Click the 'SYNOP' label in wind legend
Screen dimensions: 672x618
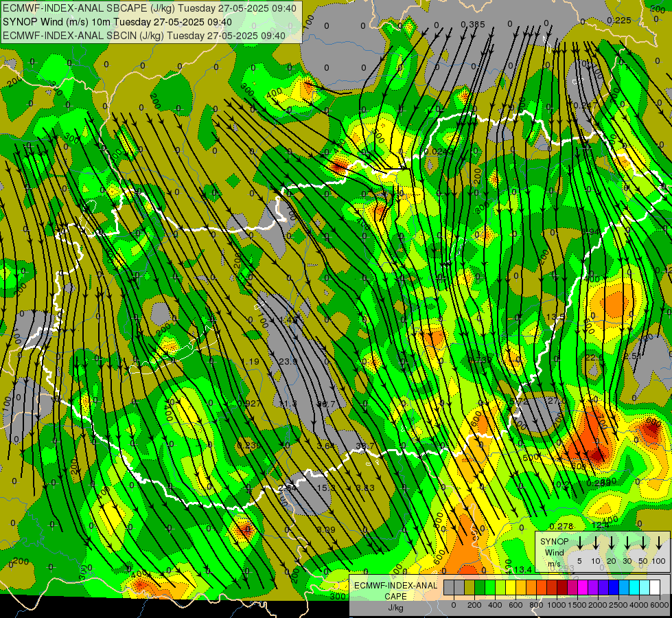pos(555,542)
